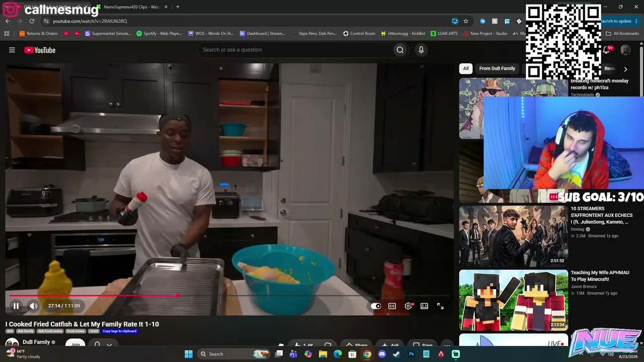Open Dashboard | Stream... bookmark
This screenshot has width=644, height=362.
(x=263, y=34)
